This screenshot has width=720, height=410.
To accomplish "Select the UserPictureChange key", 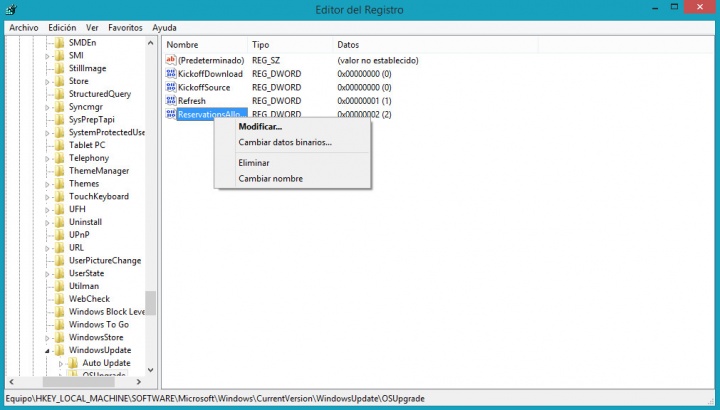I will pyautogui.click(x=105, y=260).
